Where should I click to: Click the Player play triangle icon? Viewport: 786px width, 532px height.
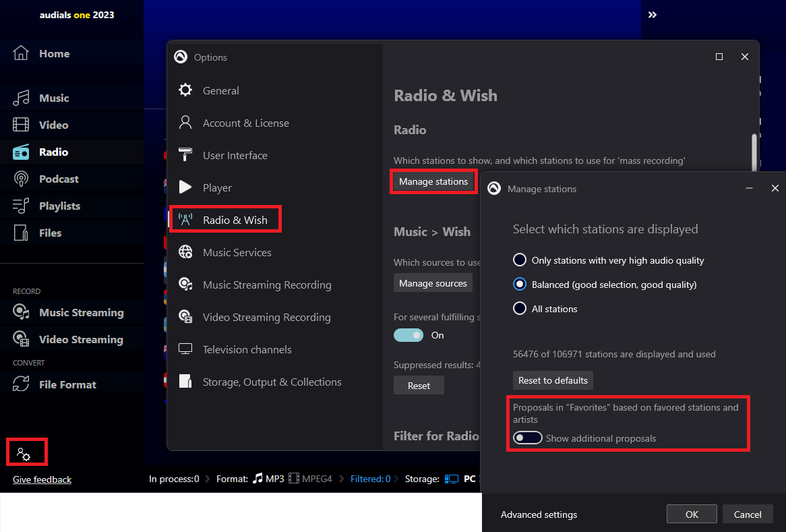pos(185,187)
